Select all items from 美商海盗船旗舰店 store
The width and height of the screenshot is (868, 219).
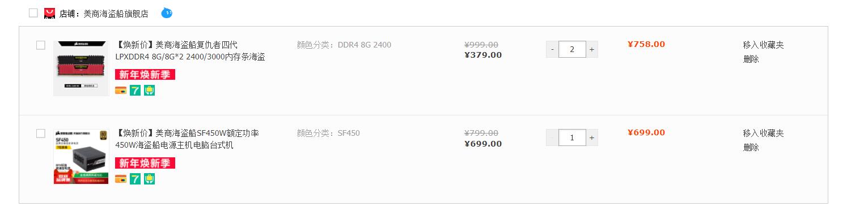pyautogui.click(x=33, y=13)
